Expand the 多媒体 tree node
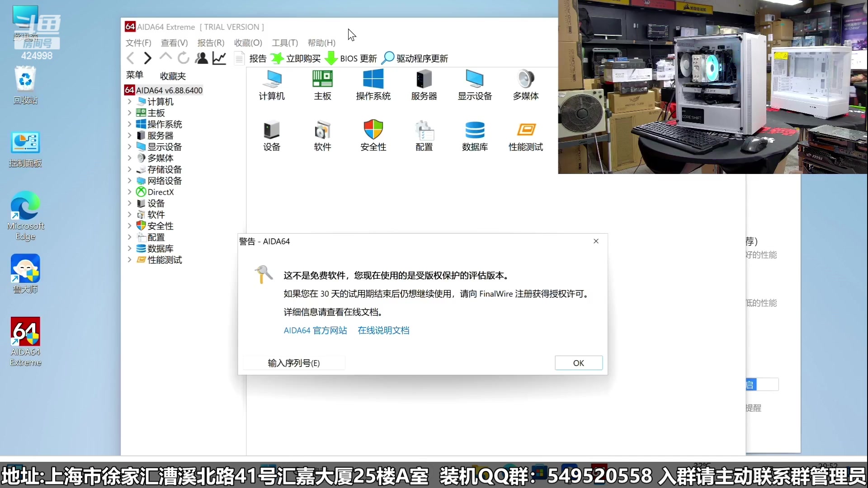The width and height of the screenshot is (868, 488). 129,158
